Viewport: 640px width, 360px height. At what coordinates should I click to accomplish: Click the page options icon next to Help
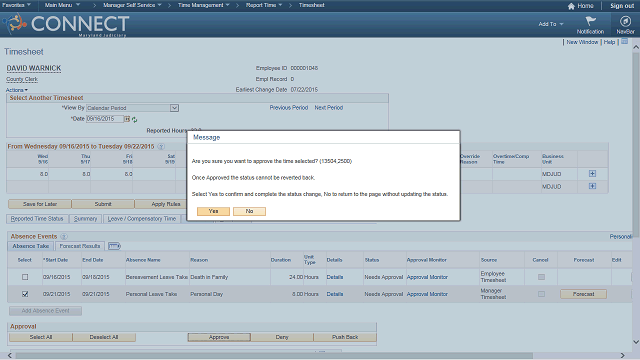point(624,42)
